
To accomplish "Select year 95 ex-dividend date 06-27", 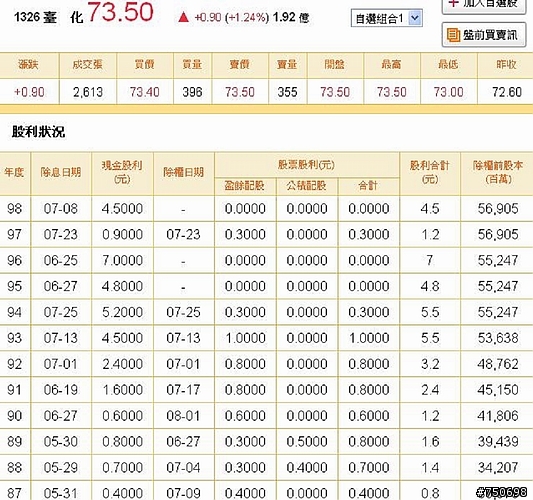I will point(61,287).
